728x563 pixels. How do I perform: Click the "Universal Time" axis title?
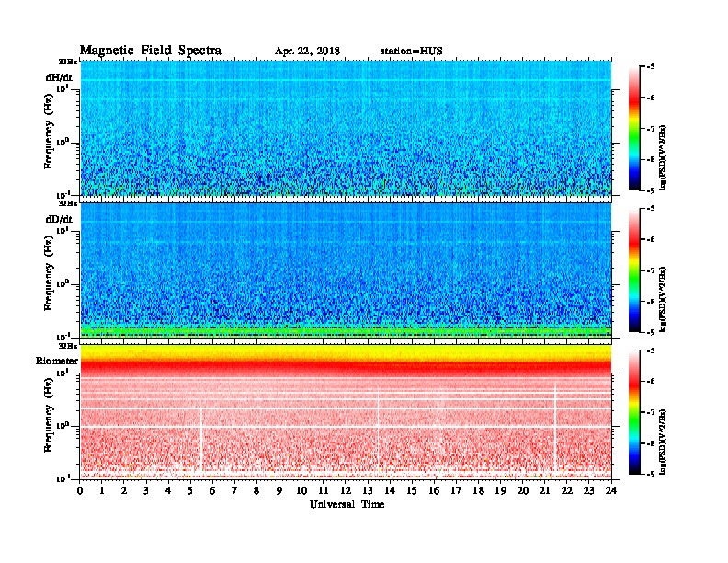[347, 504]
